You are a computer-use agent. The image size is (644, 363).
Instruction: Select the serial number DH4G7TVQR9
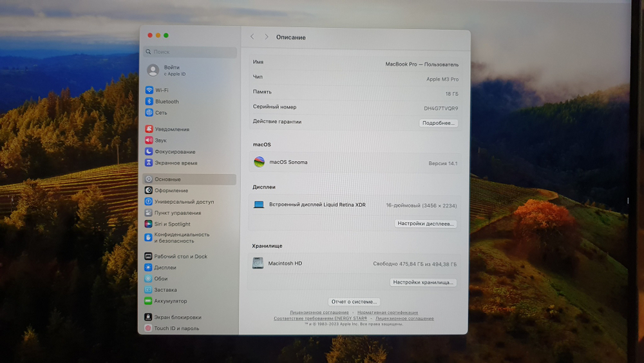440,108
